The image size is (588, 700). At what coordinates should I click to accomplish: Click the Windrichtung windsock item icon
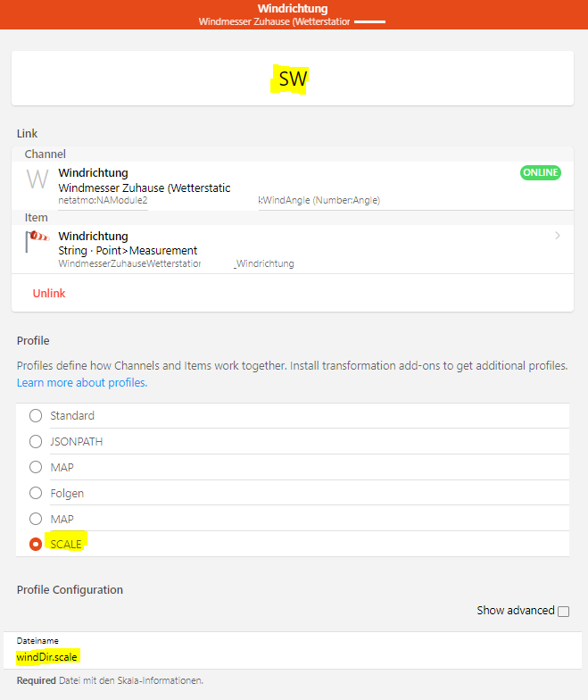point(37,242)
